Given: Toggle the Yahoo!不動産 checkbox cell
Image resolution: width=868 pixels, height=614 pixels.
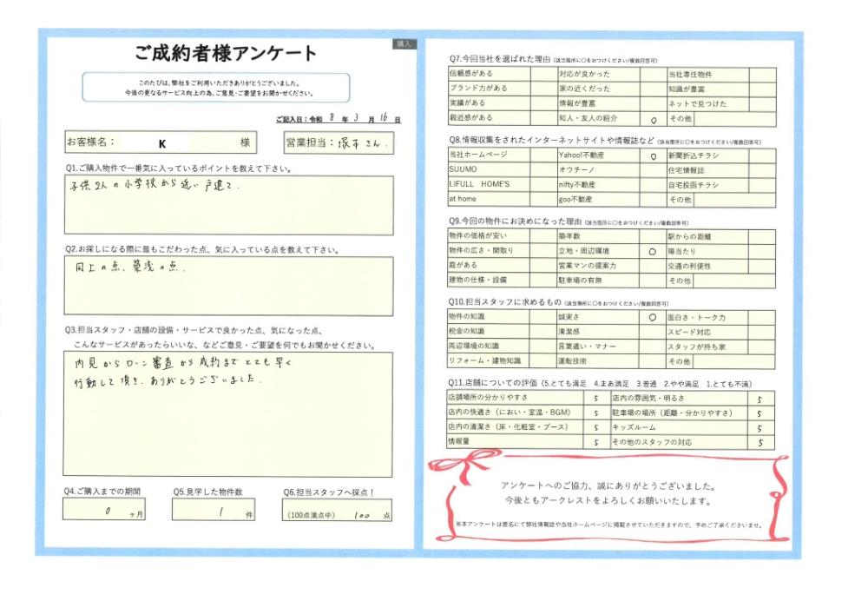Looking at the screenshot, I should (x=654, y=156).
